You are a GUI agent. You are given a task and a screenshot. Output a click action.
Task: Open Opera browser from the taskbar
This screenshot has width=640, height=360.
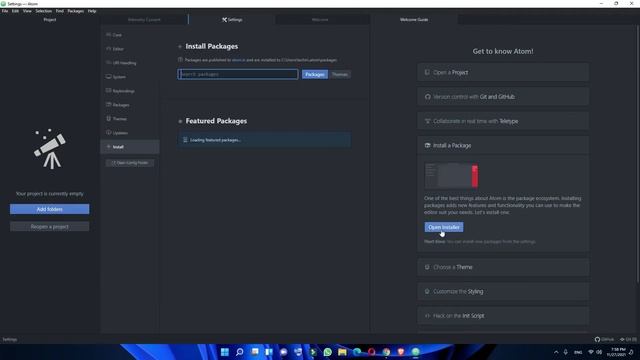coord(371,352)
